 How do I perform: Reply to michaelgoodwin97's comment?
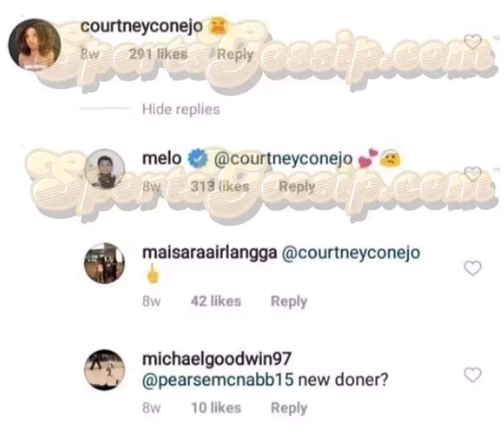coord(289,408)
